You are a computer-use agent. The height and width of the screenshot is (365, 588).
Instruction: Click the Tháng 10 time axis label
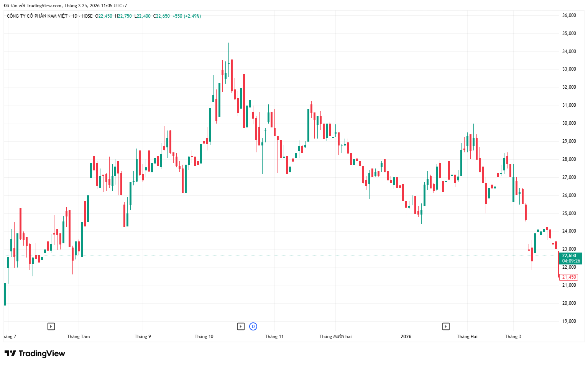204,337
